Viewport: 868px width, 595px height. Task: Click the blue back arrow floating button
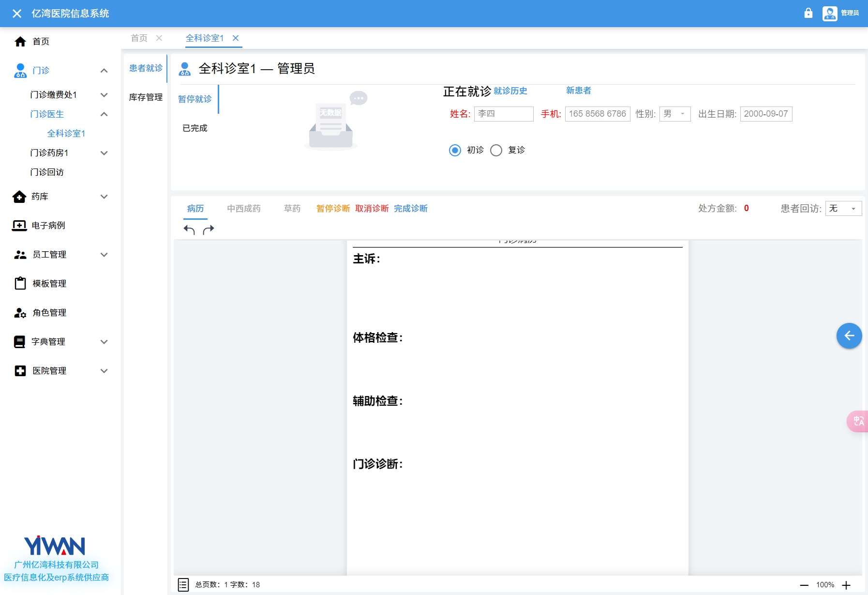(x=849, y=336)
